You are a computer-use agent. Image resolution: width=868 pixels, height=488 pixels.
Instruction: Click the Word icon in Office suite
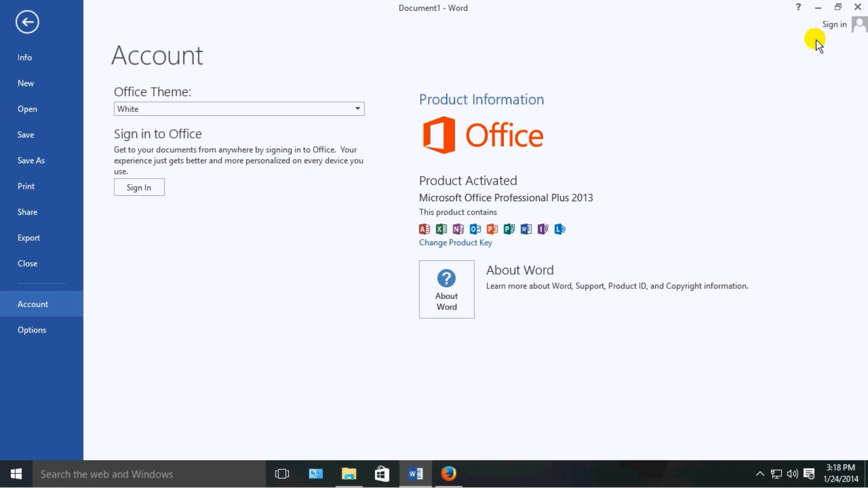click(x=526, y=229)
